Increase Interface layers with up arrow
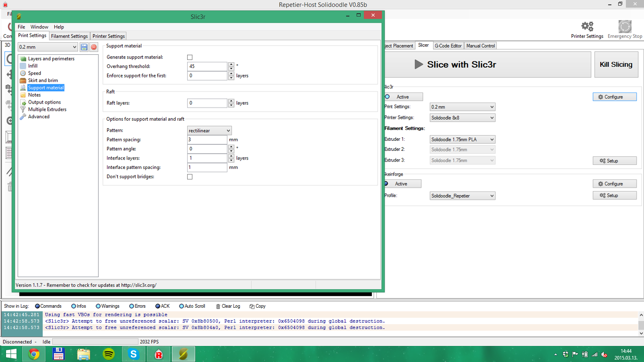644x362 pixels. [x=231, y=156]
